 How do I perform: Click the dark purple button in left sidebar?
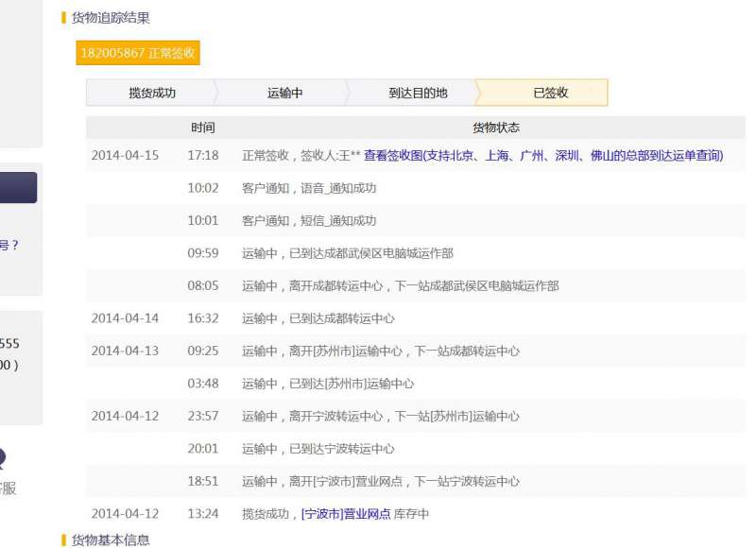pyautogui.click(x=18, y=187)
